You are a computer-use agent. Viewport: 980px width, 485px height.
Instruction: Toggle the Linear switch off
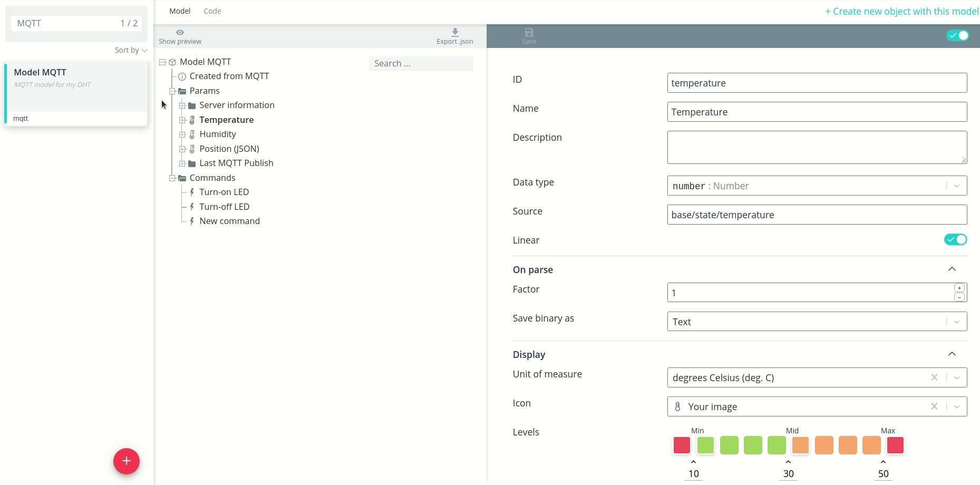(x=955, y=240)
